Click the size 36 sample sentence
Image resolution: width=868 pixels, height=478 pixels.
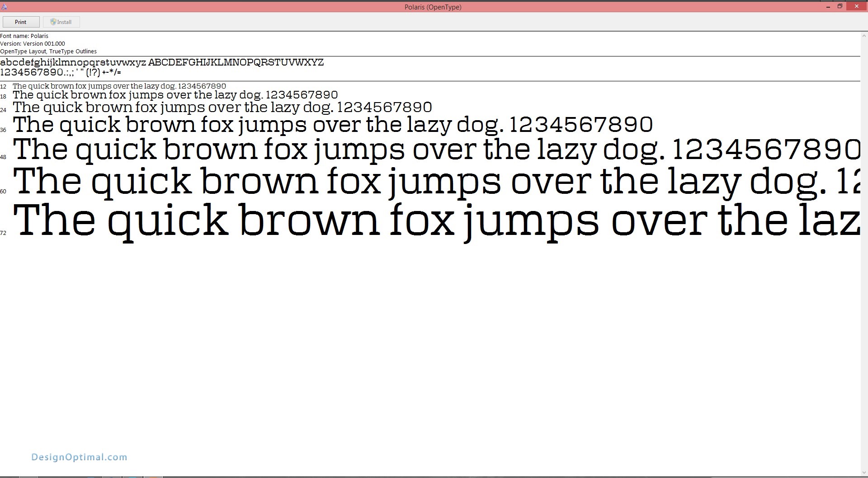pos(333,125)
